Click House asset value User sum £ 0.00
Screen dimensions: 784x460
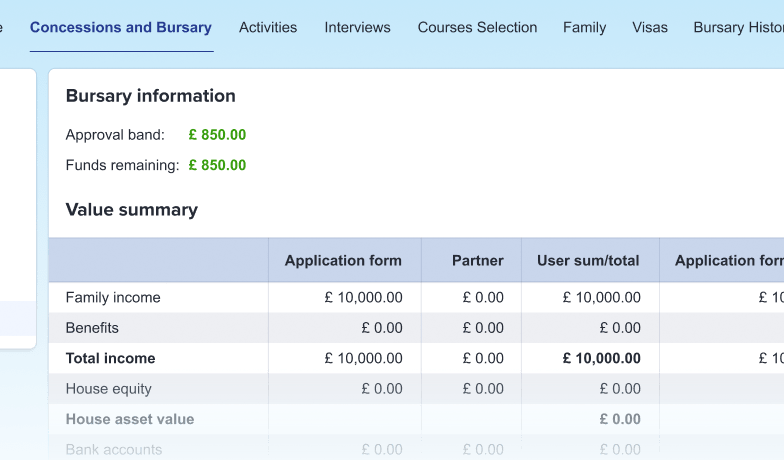tap(620, 419)
